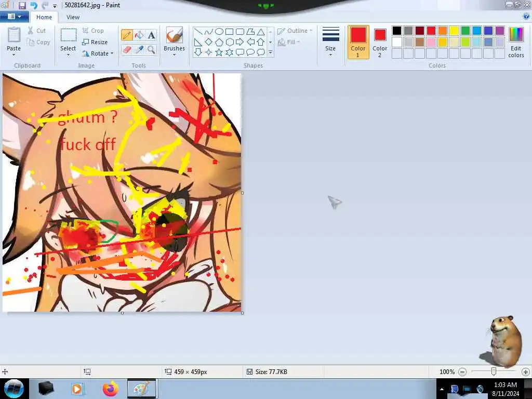This screenshot has width=532, height=399.
Task: Activate the Color 2 button
Action: tap(380, 42)
